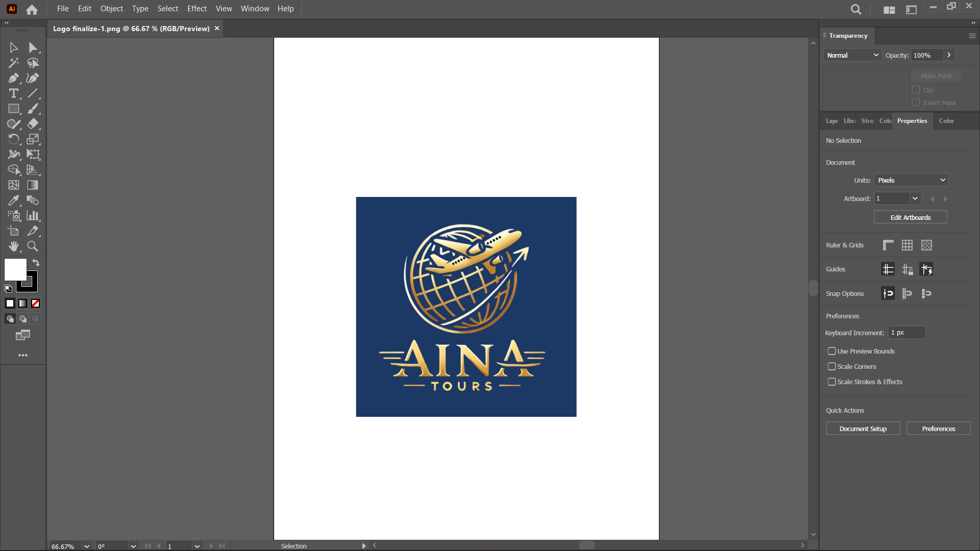Viewport: 980px width, 551px height.
Task: Select the Eyedropper tool
Action: (x=14, y=201)
